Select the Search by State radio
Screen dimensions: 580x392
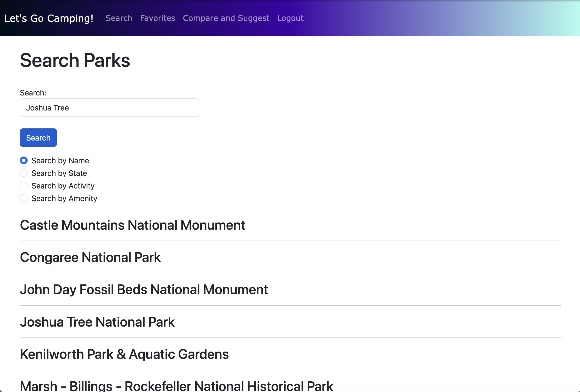(x=24, y=173)
